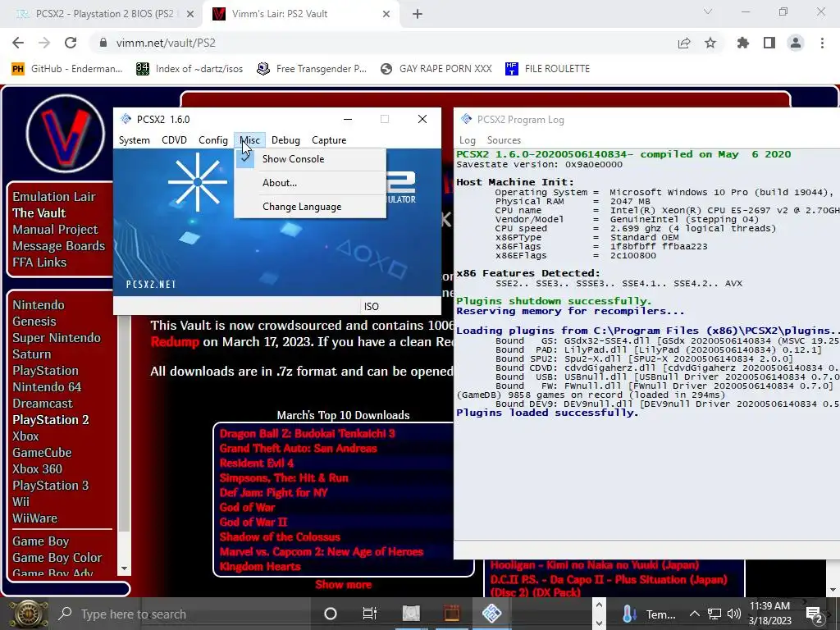Select GameCube in the sidebar
The width and height of the screenshot is (840, 630).
[x=43, y=453]
